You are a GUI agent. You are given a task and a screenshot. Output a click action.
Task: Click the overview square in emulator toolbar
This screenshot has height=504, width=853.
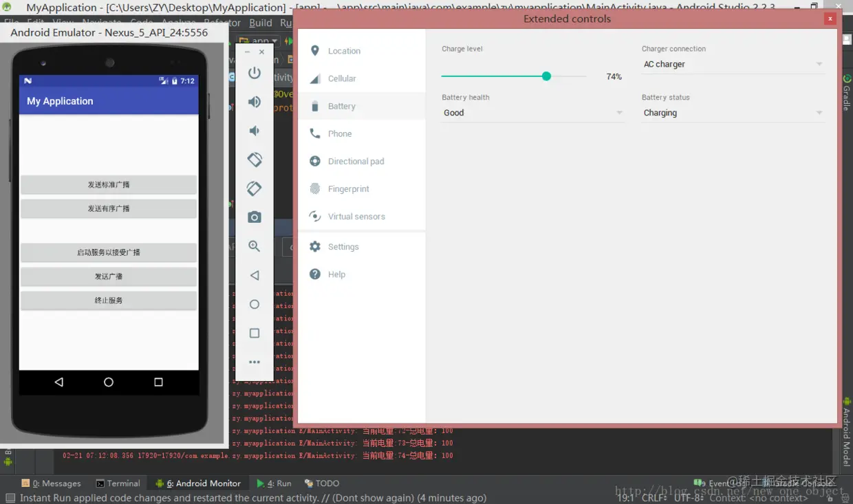point(255,333)
